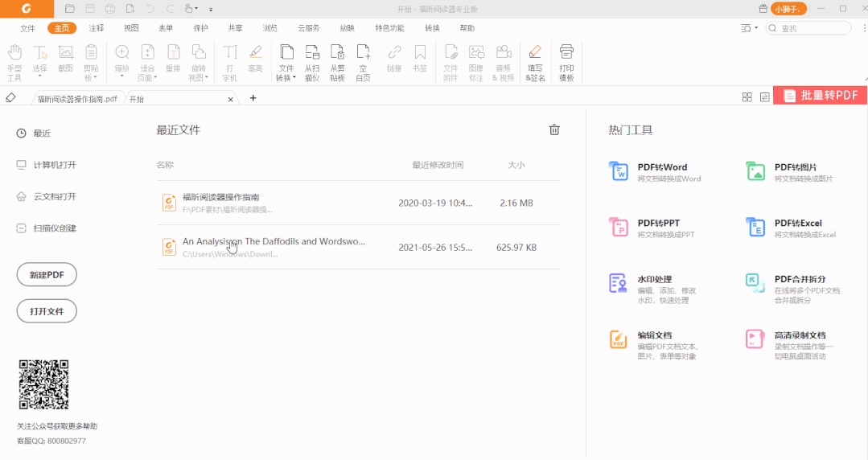Open the 填写&签名 fill and sign tool
Screen dimensions: 868x460
click(x=535, y=62)
